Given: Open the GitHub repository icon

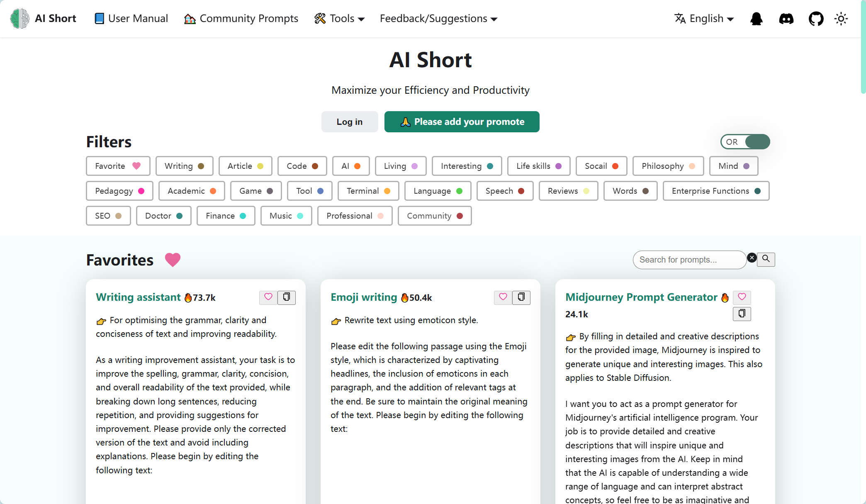Looking at the screenshot, I should tap(816, 19).
